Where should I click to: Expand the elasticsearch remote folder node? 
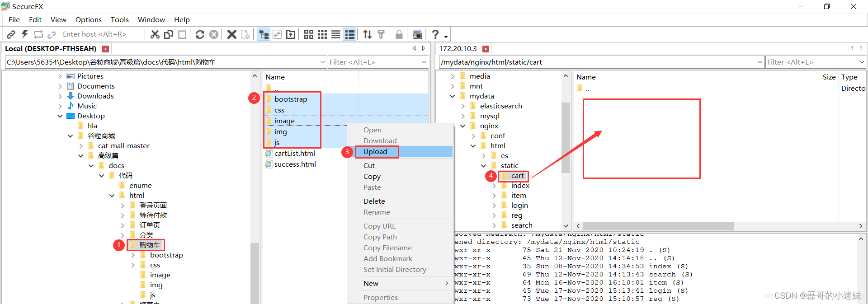click(462, 106)
